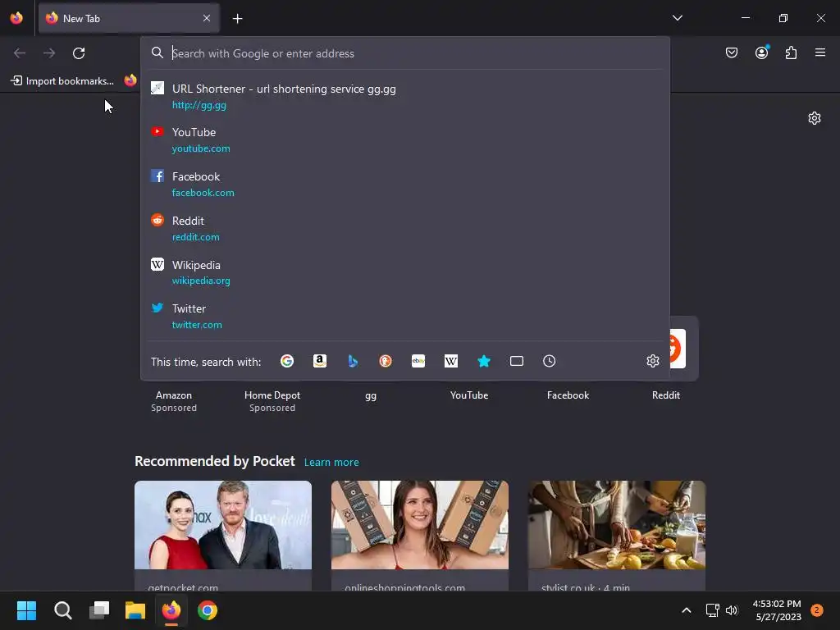Open the Firefox account icon
Viewport: 840px width, 630px height.
click(x=761, y=52)
